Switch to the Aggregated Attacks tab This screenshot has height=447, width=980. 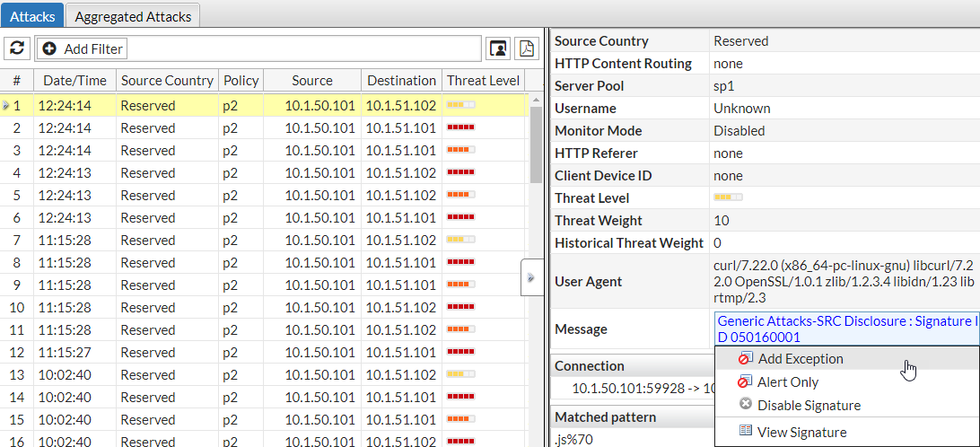click(x=133, y=17)
